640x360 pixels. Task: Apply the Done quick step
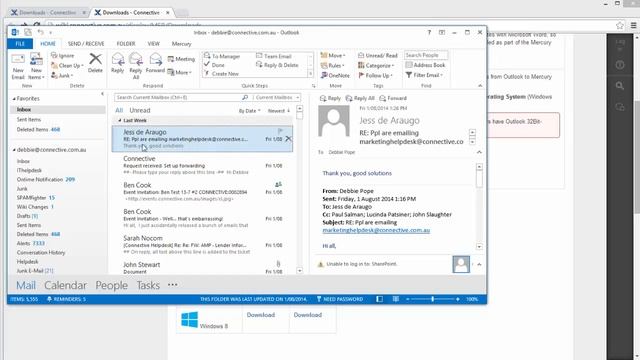(x=215, y=65)
